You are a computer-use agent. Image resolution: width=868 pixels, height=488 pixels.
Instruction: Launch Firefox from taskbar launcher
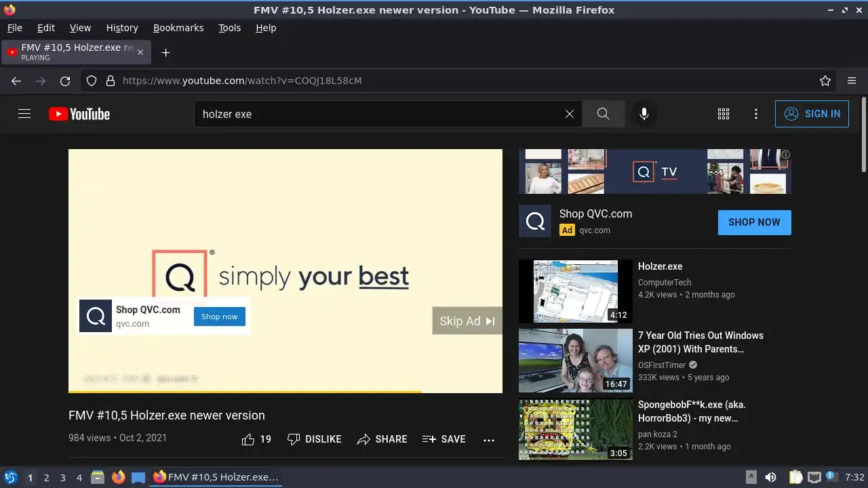tap(119, 477)
